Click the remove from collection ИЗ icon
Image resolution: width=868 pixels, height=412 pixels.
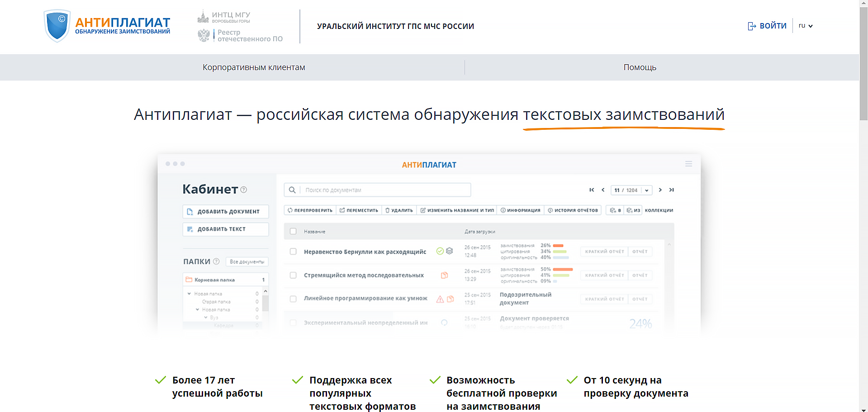tap(633, 210)
